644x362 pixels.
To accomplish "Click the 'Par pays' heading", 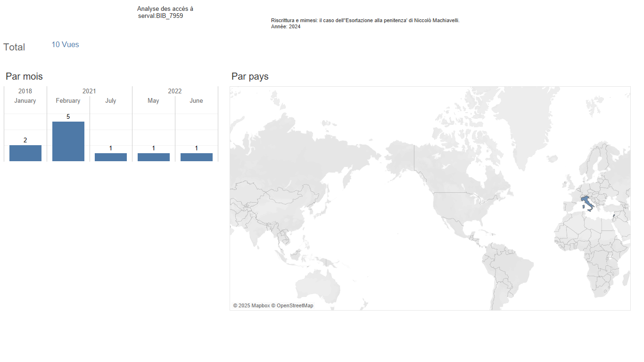I will pyautogui.click(x=250, y=76).
